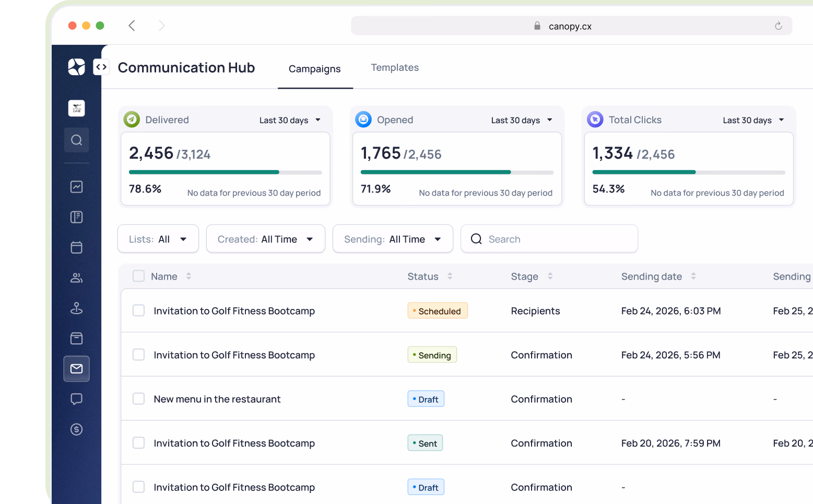The height and width of the screenshot is (504, 813).
Task: Click the 1,334 /2,456 clicks count
Action: point(633,153)
